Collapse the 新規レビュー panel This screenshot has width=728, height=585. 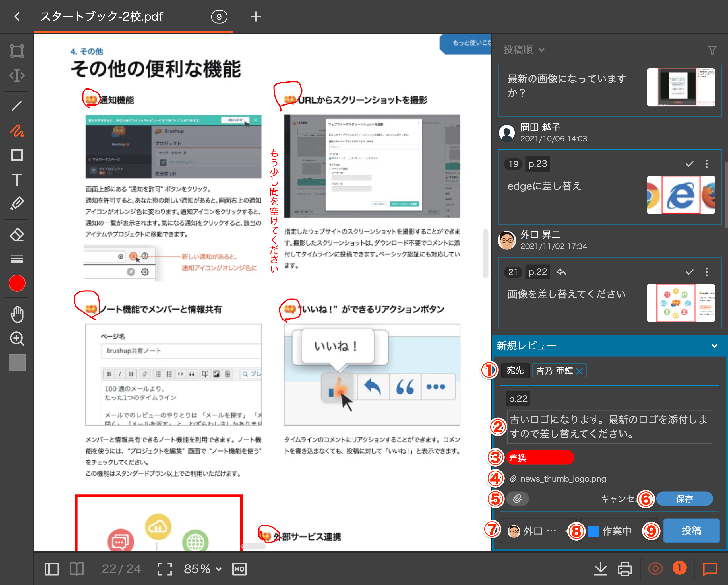point(714,345)
